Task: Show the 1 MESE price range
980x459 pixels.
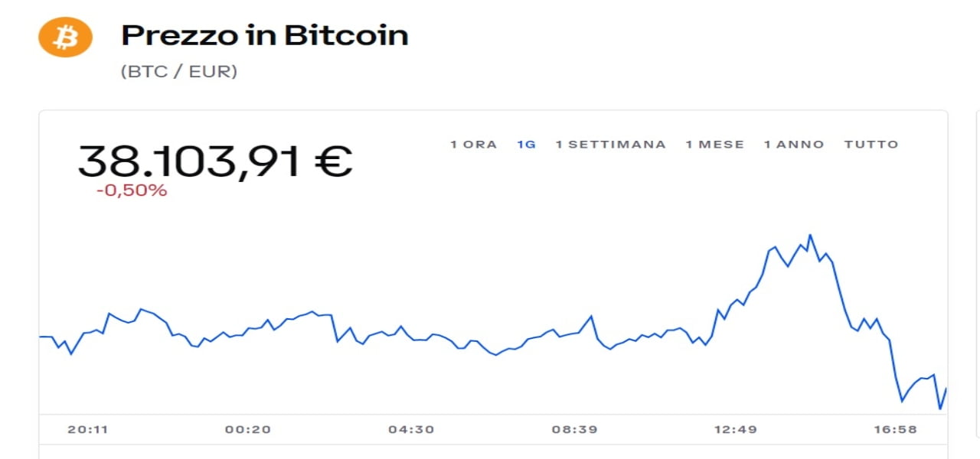Action: coord(714,145)
